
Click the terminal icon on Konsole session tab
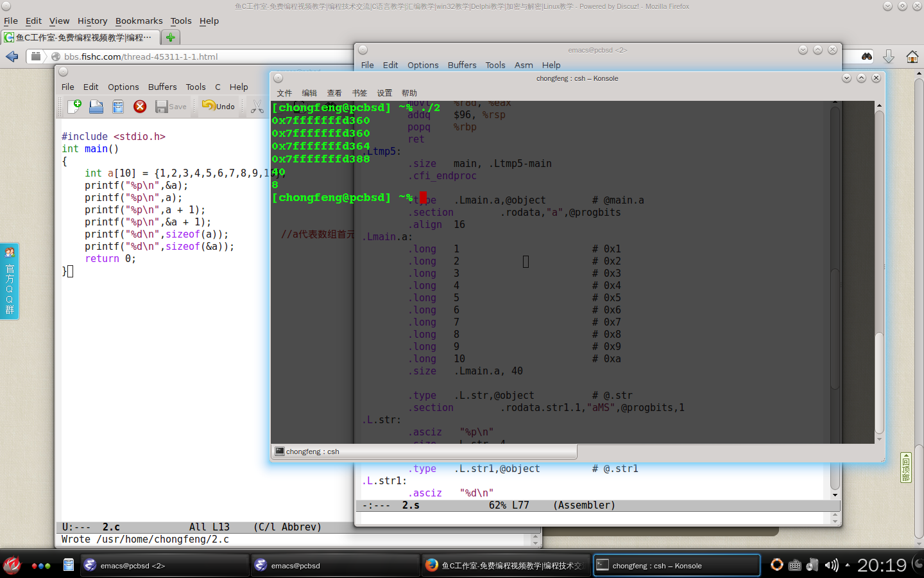[x=280, y=451]
